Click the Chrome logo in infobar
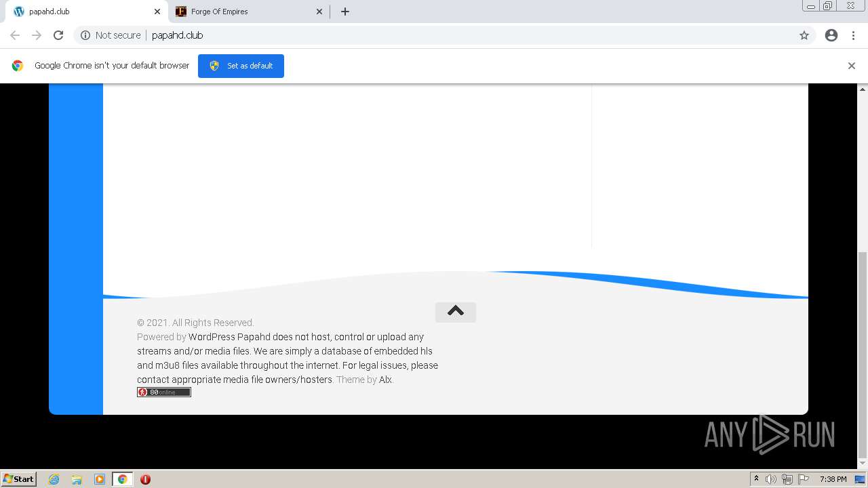This screenshot has width=868, height=488. point(18,66)
